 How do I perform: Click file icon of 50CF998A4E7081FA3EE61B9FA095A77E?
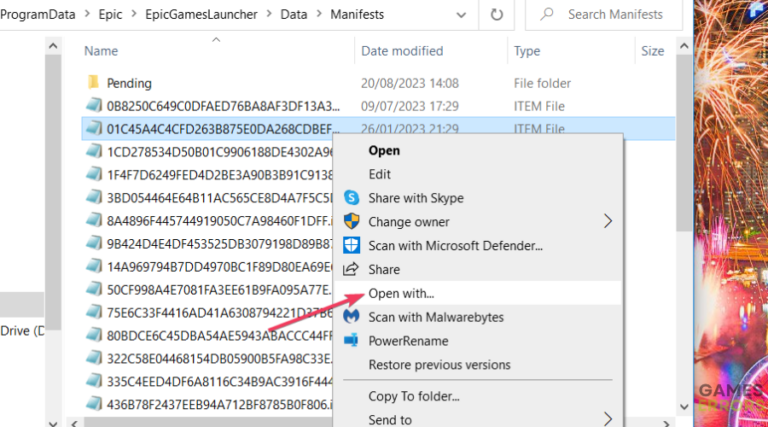(94, 289)
